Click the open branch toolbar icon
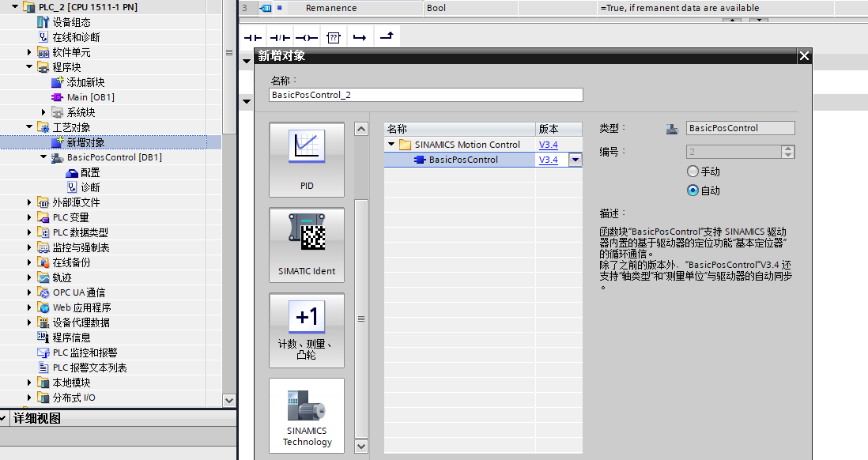 (360, 38)
